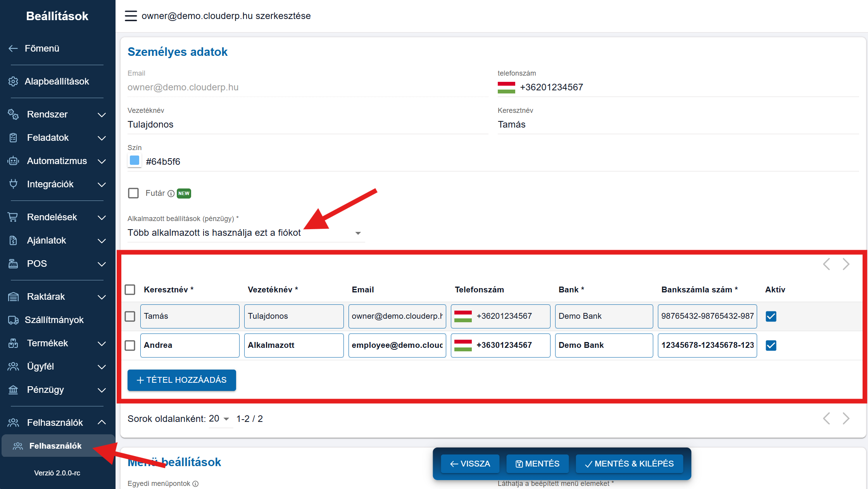Click the Szállítmányok truck icon
This screenshot has height=489, width=868.
tap(13, 320)
